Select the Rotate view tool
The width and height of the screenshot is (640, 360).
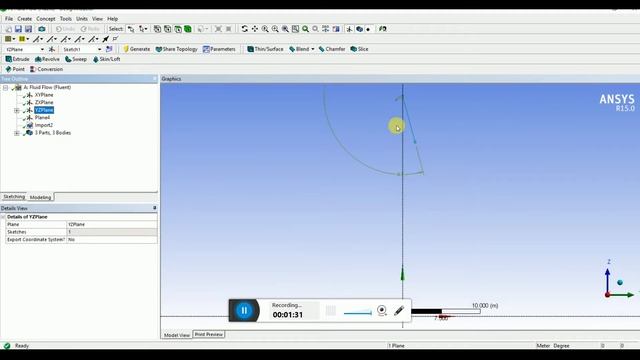click(x=244, y=29)
